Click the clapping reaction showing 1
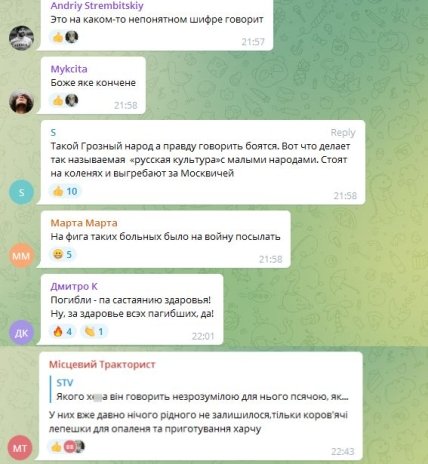This screenshot has width=428, height=464. click(94, 332)
